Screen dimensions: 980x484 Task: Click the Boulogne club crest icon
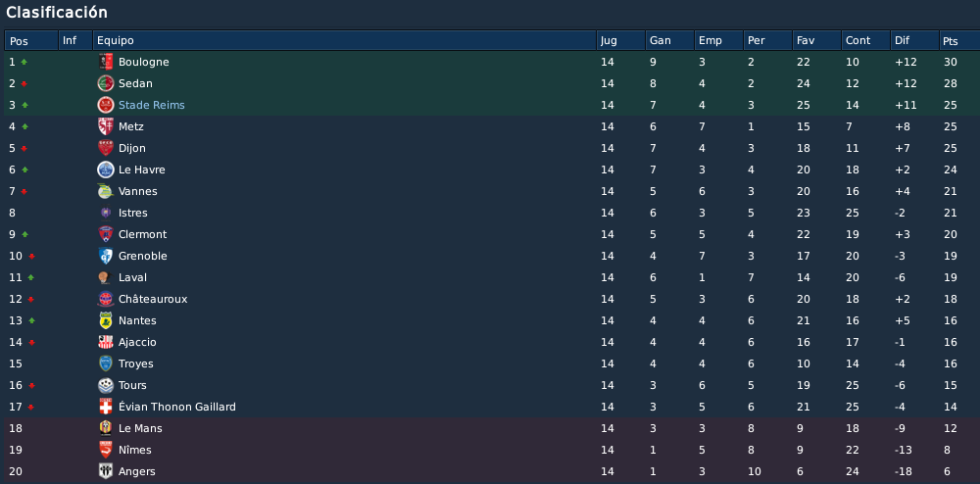[x=106, y=62]
